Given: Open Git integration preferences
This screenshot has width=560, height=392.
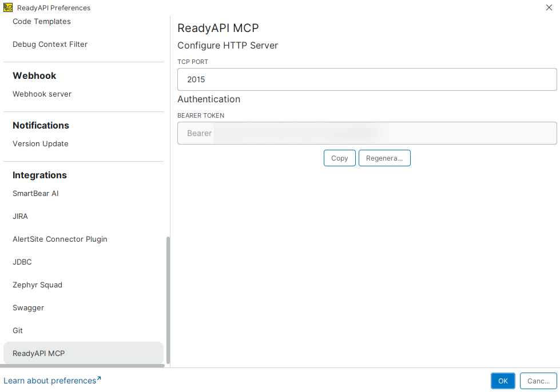Looking at the screenshot, I should [x=18, y=330].
